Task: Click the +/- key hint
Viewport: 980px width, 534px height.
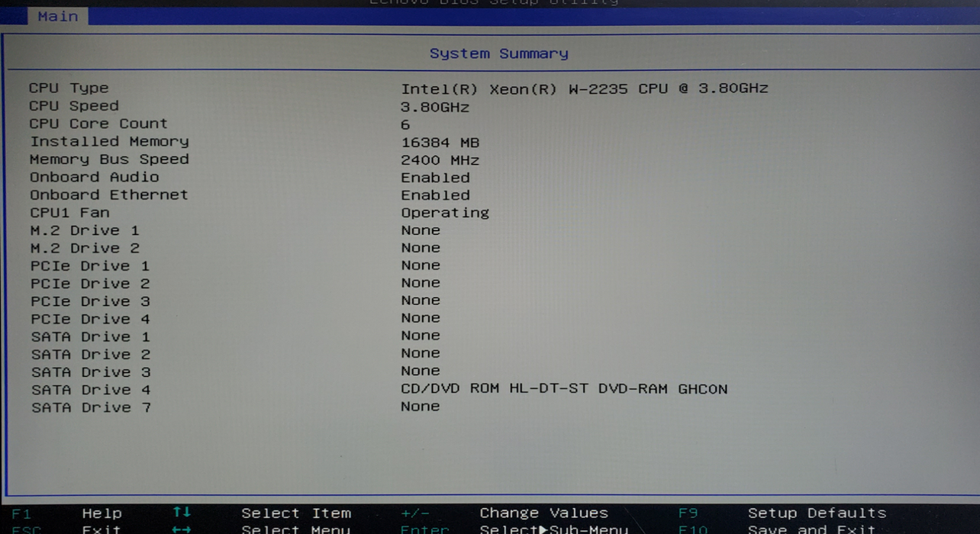Action: click(x=415, y=513)
